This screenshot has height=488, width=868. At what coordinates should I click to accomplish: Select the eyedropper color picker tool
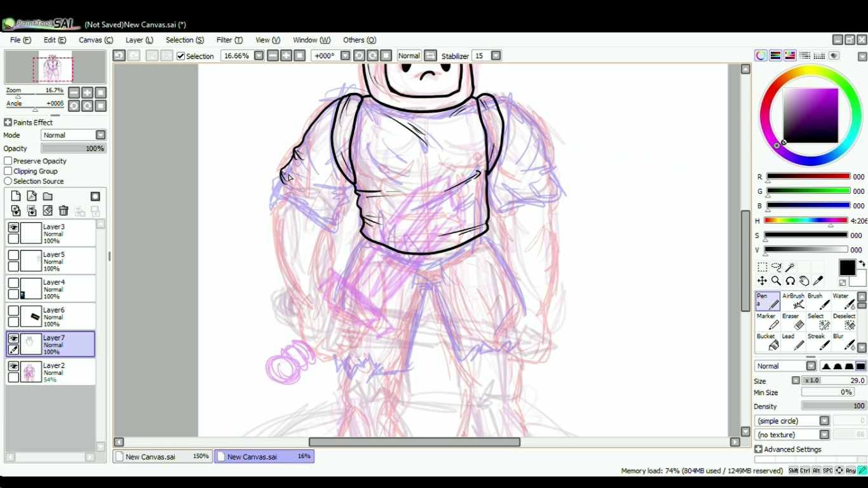tap(818, 281)
